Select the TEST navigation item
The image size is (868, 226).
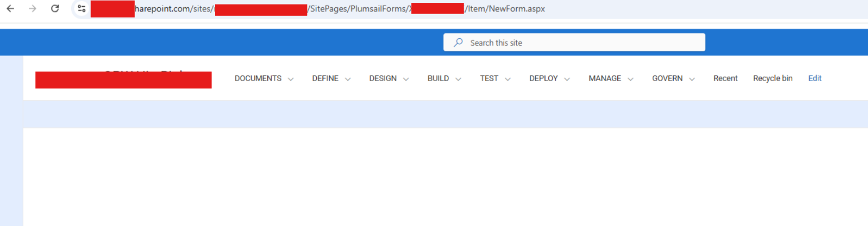489,78
